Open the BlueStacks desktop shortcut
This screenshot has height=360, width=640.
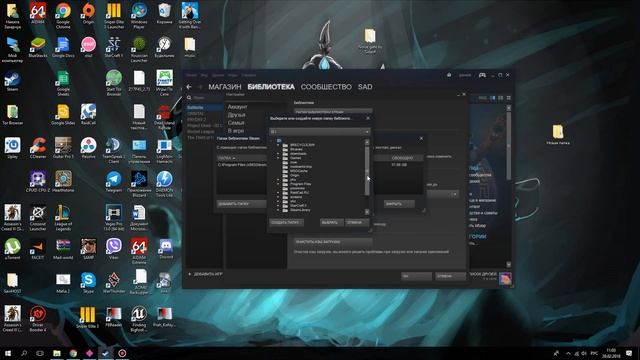point(38,47)
